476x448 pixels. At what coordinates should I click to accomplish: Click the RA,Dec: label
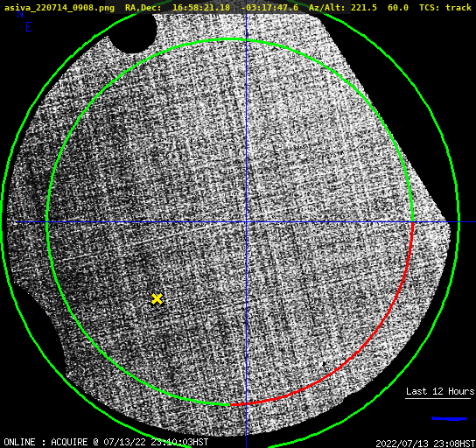[x=143, y=8]
